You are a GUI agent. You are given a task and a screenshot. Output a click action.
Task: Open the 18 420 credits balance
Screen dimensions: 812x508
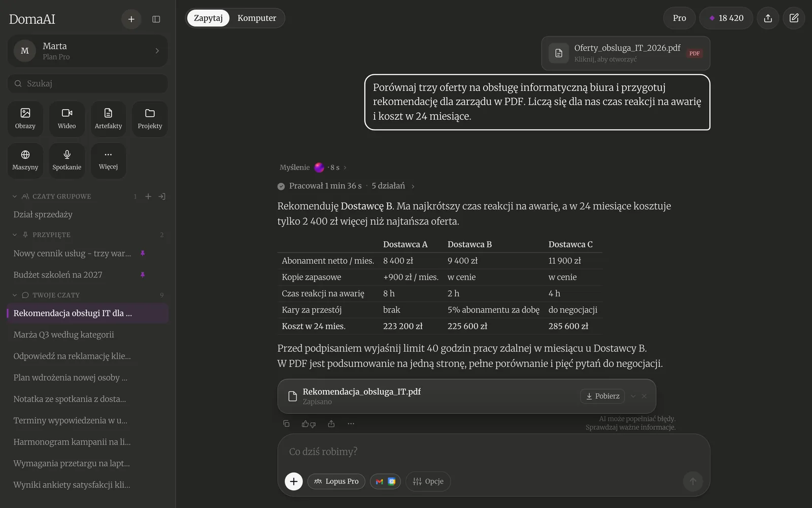[726, 18]
